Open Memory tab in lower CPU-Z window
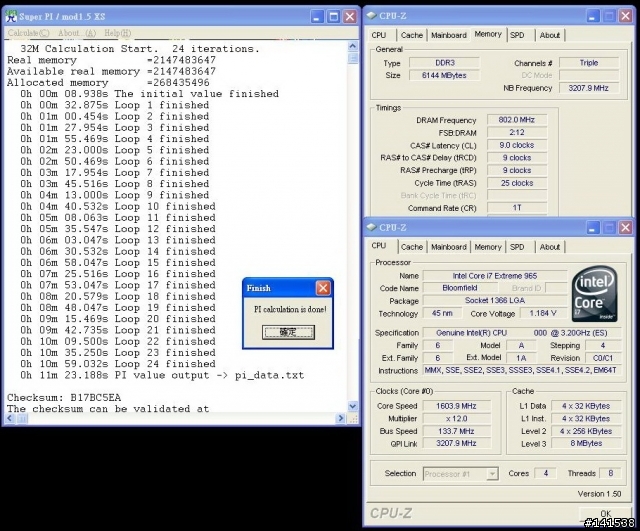The height and width of the screenshot is (531, 640). pyautogui.click(x=488, y=247)
